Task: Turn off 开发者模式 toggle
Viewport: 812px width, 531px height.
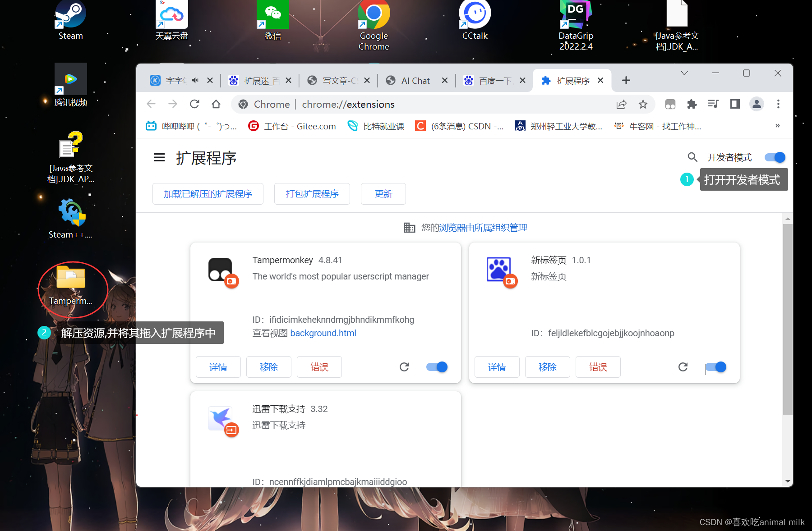Action: point(775,157)
